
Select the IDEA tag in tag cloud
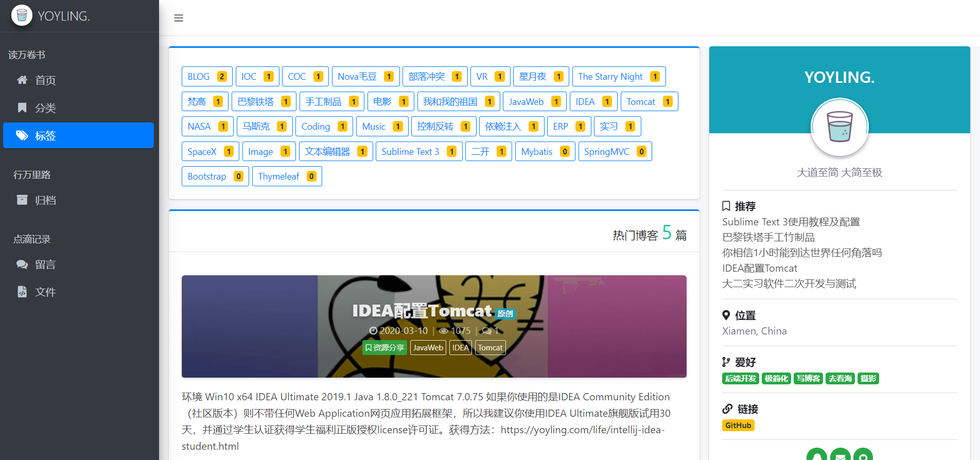click(593, 102)
